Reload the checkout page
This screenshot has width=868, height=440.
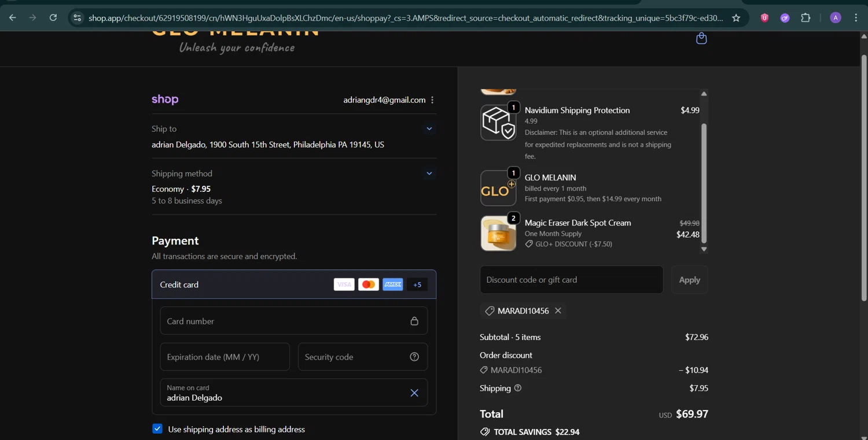(53, 18)
